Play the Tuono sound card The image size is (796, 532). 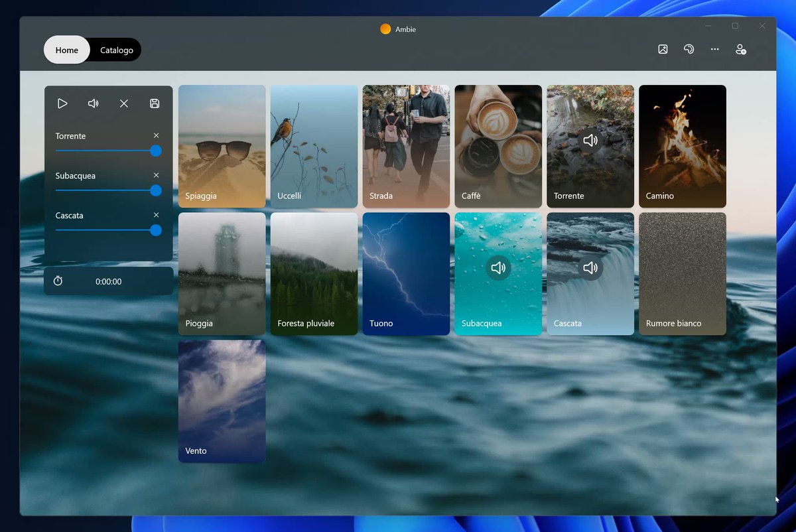coord(406,273)
